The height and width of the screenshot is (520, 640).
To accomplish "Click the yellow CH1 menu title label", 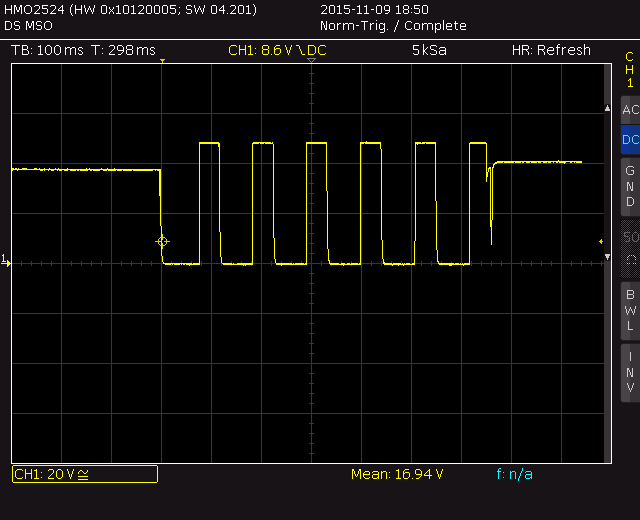I will [629, 69].
